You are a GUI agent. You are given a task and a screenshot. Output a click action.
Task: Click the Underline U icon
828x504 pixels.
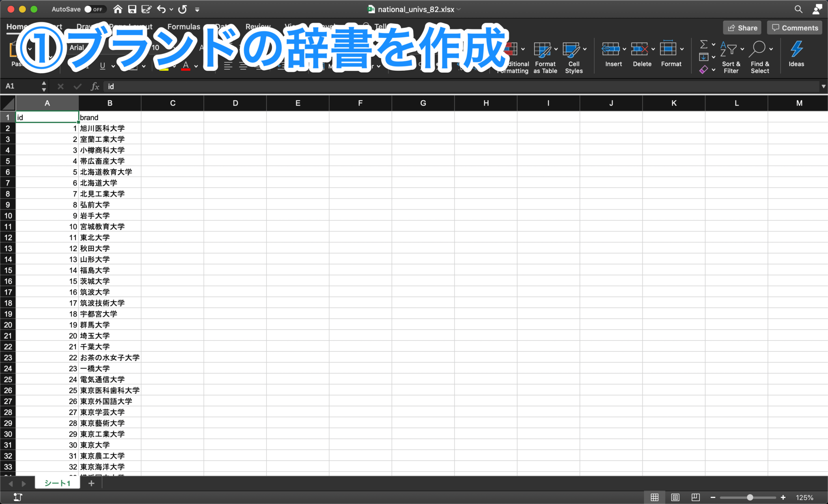[103, 66]
